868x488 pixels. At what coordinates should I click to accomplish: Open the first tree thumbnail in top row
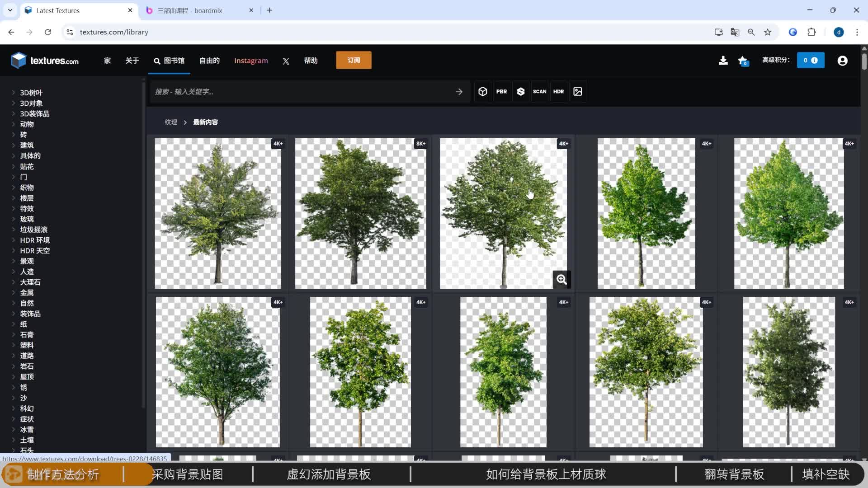click(x=218, y=213)
